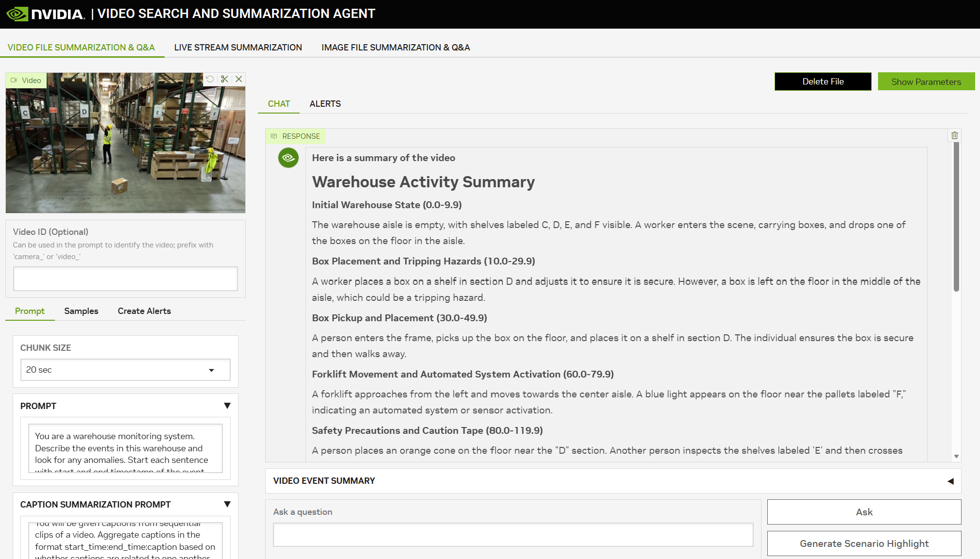Collapse the PROMPT section arrow

227,406
